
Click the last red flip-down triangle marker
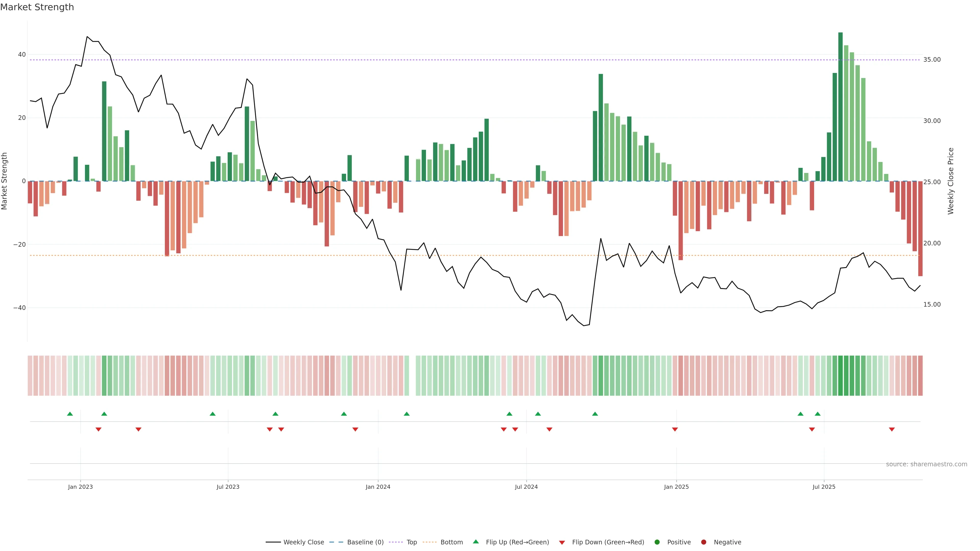click(892, 429)
